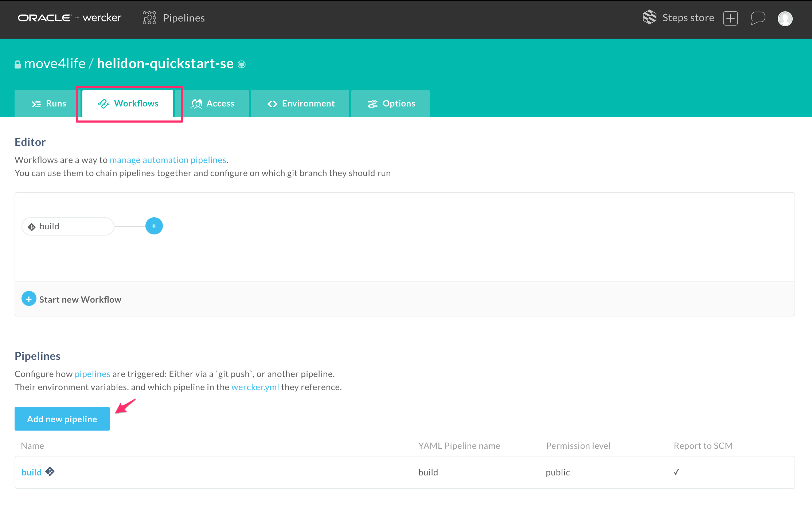
Task: Open the build pipeline link in table
Action: (x=31, y=473)
